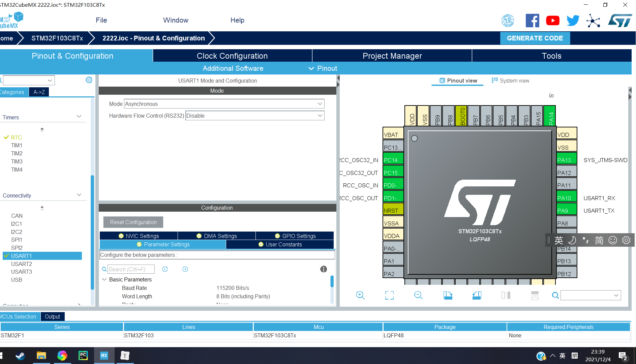The width and height of the screenshot is (636, 364).
Task: Click the Output tab at bottom
Action: tap(52, 316)
